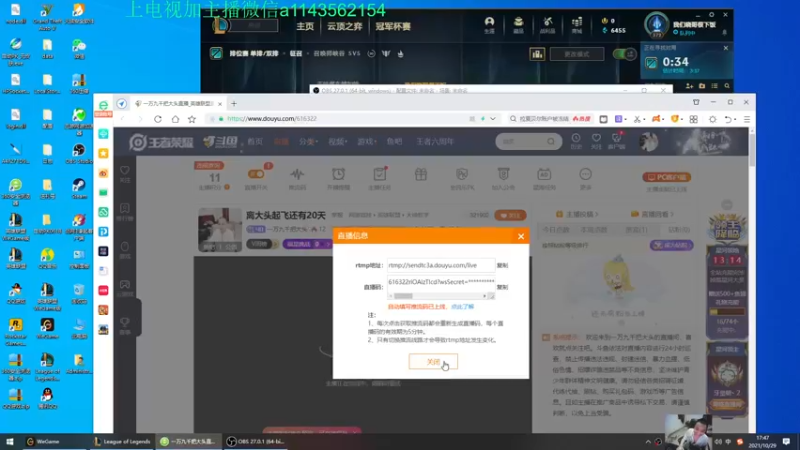
Task: Click the browser address bar URL
Action: (272, 119)
